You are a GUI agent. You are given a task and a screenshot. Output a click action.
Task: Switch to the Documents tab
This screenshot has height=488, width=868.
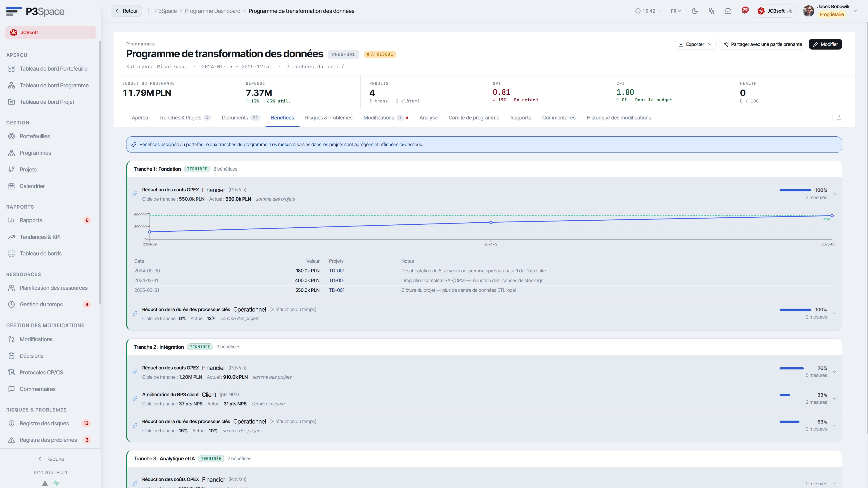coord(240,118)
